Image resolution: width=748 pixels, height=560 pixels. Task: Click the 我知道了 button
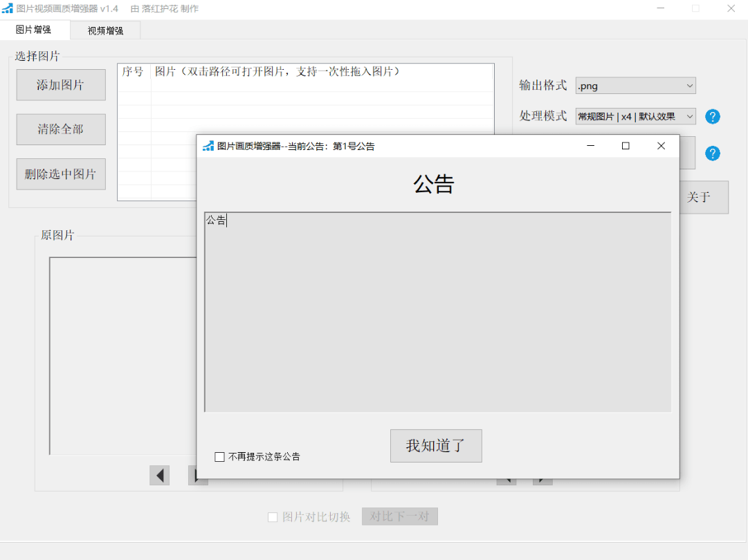click(x=436, y=446)
